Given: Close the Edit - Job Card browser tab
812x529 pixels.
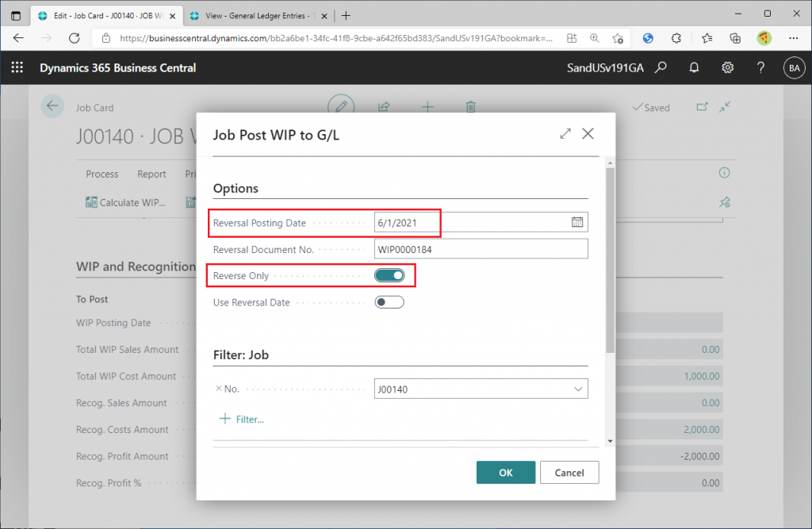Looking at the screenshot, I should [x=172, y=16].
